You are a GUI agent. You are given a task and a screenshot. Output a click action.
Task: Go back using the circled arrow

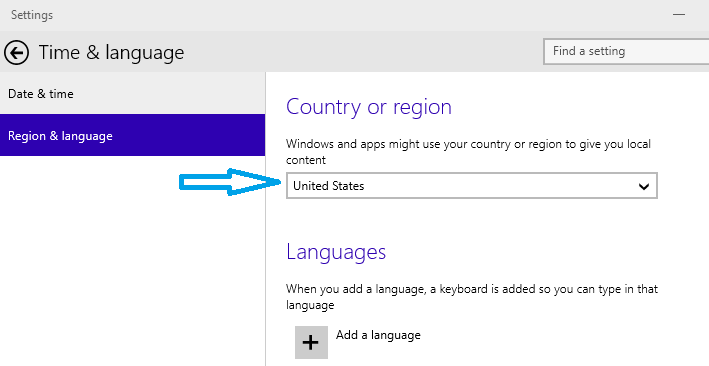16,53
